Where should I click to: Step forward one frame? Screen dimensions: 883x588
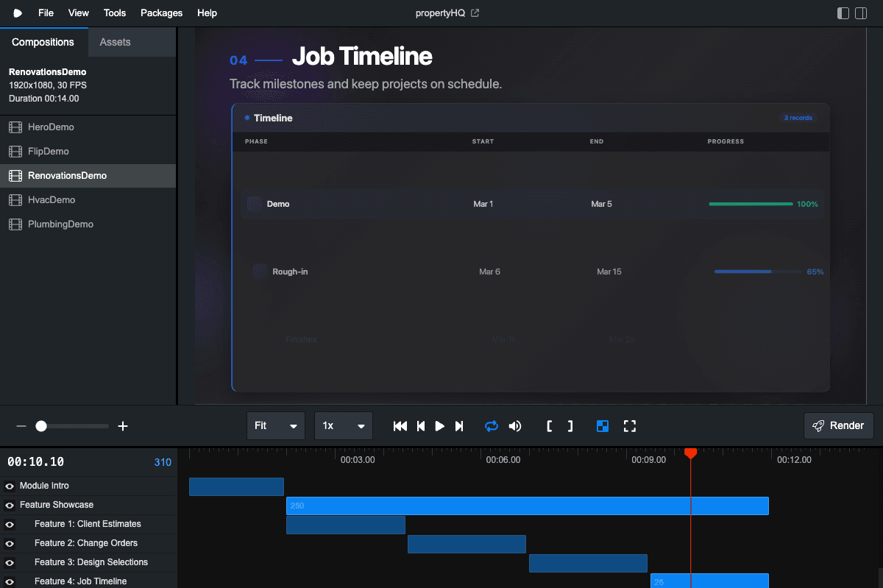tap(459, 425)
